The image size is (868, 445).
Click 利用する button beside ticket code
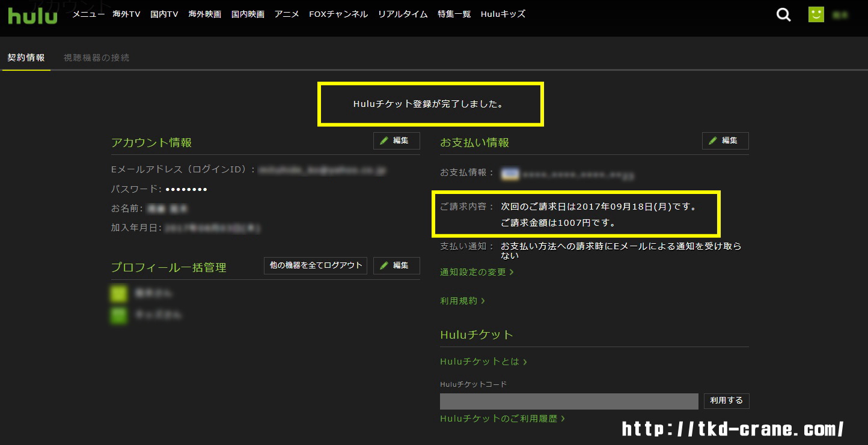tap(726, 401)
